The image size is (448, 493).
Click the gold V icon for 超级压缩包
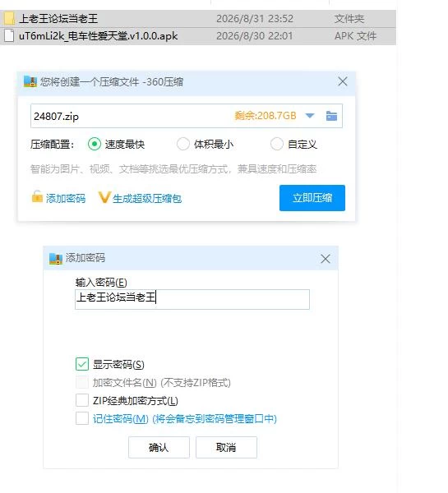[x=104, y=198]
